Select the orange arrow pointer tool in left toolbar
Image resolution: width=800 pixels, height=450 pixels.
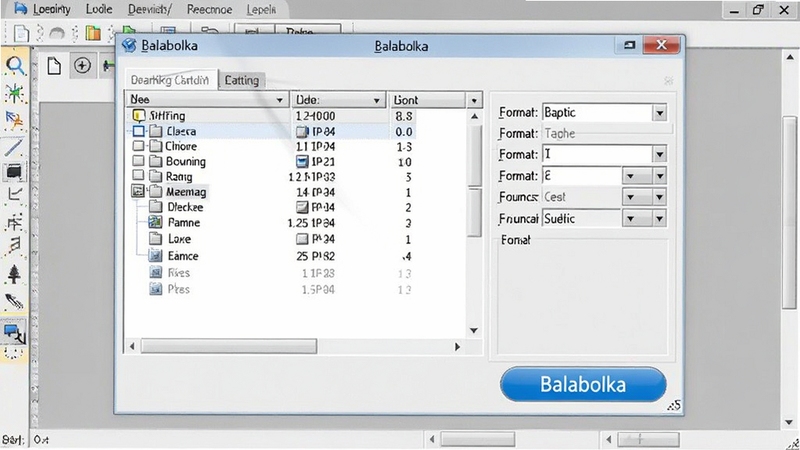click(14, 120)
